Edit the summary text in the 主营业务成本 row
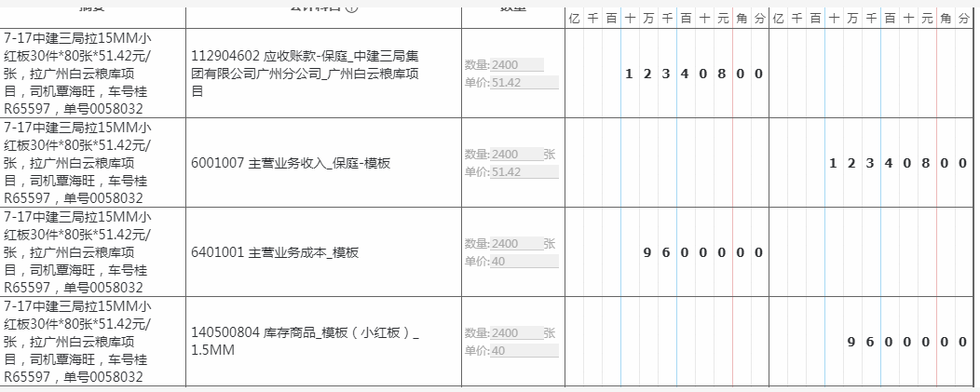Viewport: 980px width, 392px height. [93, 252]
